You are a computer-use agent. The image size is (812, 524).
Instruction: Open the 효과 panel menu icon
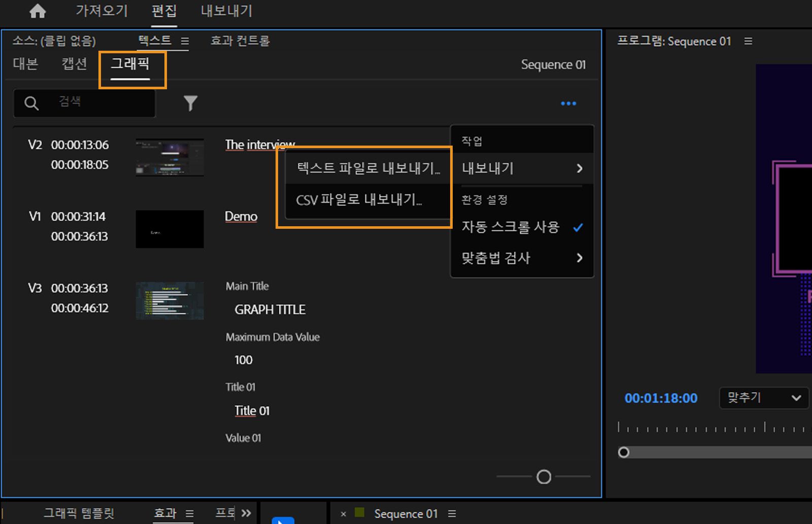189,513
